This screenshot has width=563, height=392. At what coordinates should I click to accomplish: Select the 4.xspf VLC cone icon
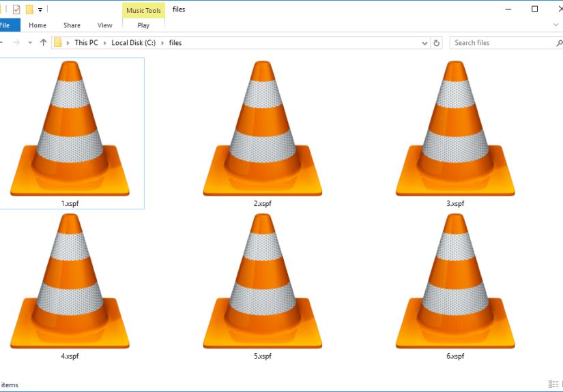pyautogui.click(x=70, y=281)
